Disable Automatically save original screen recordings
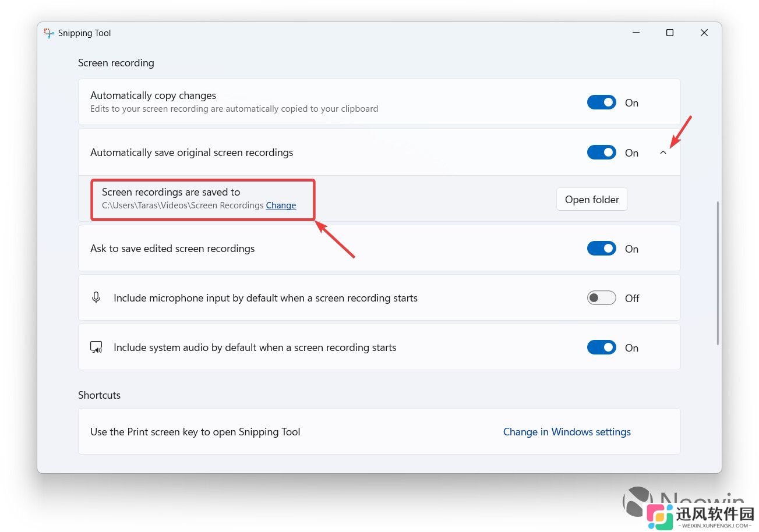The image size is (759, 532). (602, 152)
